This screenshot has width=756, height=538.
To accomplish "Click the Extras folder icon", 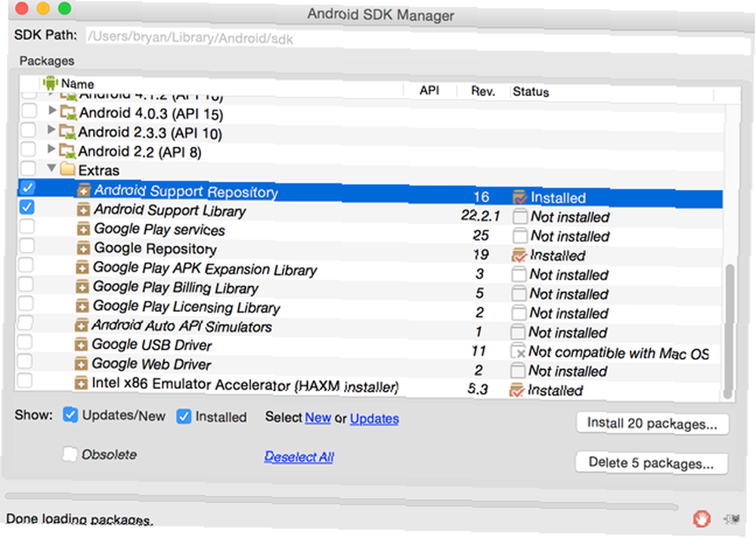I will 67,169.
